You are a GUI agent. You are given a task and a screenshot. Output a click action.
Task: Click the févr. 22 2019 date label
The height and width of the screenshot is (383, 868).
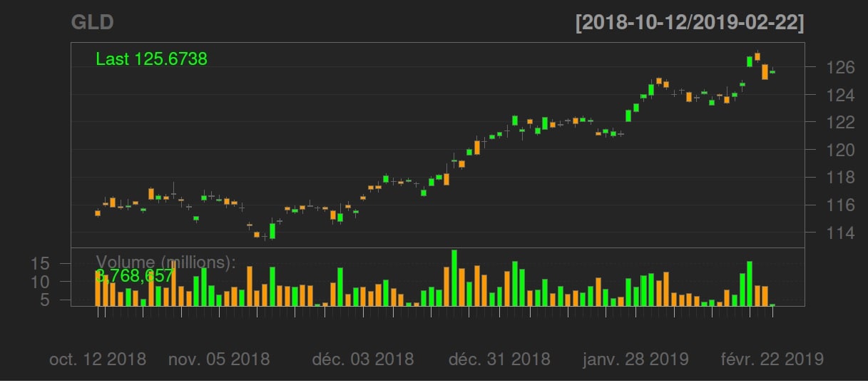coord(772,359)
